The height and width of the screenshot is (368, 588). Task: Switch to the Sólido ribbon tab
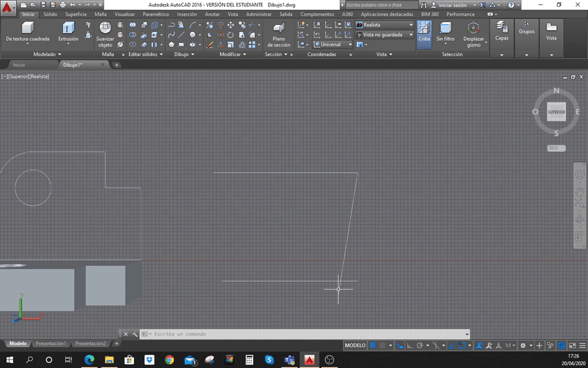pos(50,14)
